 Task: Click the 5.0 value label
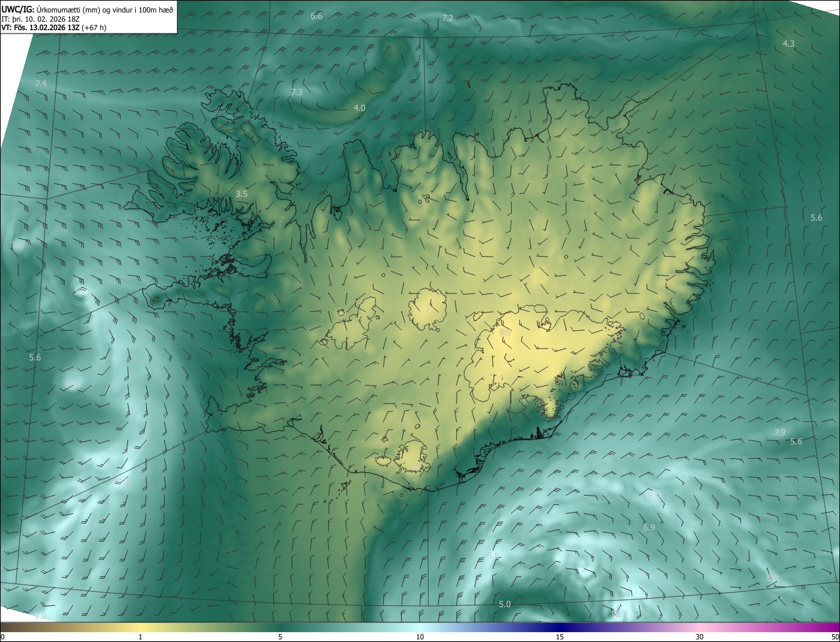pyautogui.click(x=505, y=604)
